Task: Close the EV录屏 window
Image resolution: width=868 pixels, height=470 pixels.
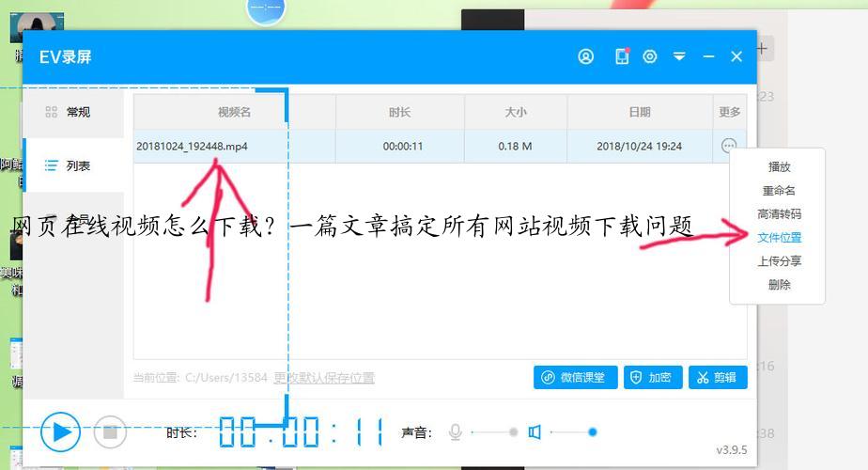Action: pyautogui.click(x=736, y=56)
